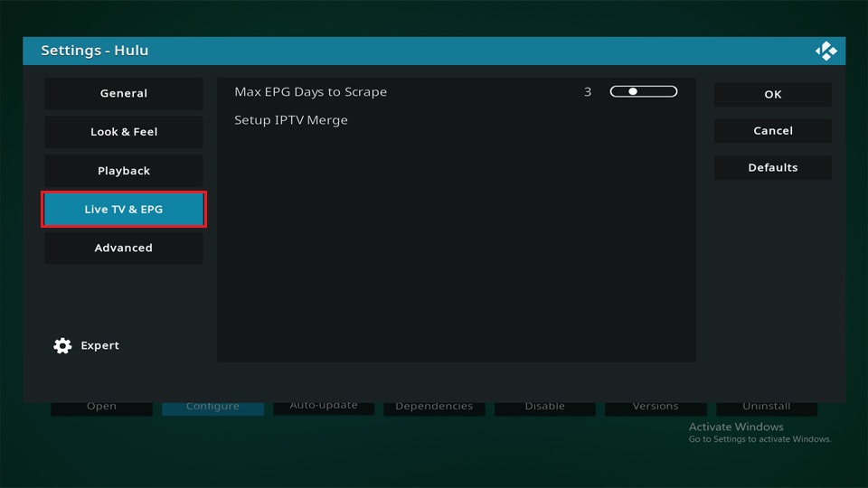
Task: Confirm settings with OK button
Action: [773, 94]
